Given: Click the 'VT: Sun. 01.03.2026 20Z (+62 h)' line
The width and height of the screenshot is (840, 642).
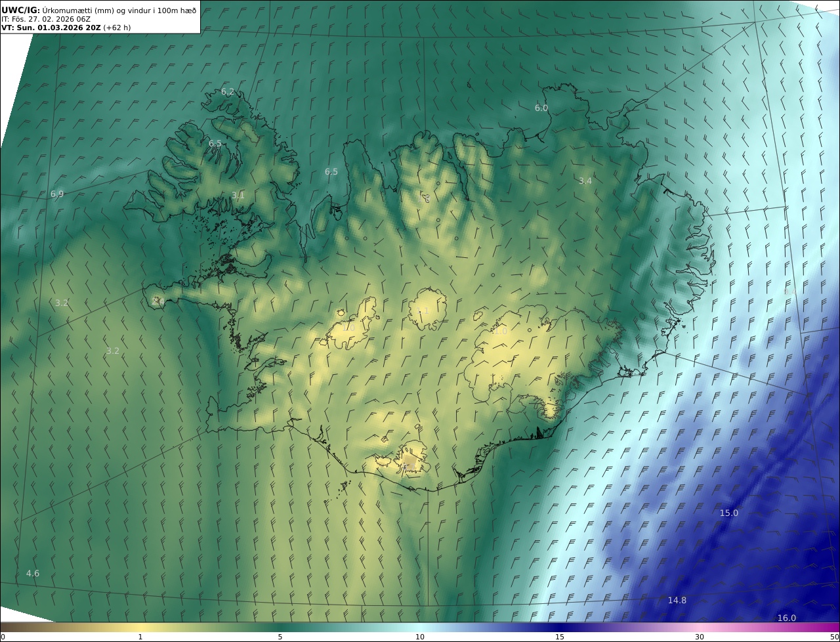Looking at the screenshot, I should click(66, 28).
